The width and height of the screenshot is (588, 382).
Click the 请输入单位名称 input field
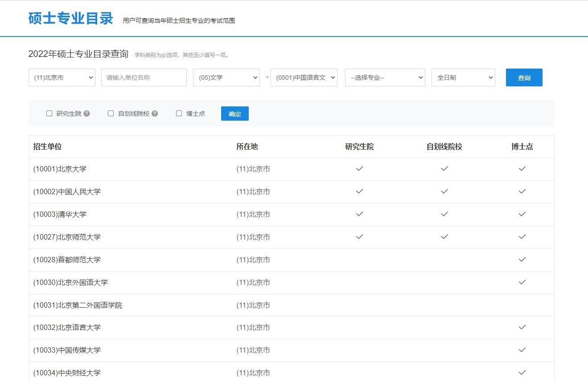pyautogui.click(x=144, y=77)
